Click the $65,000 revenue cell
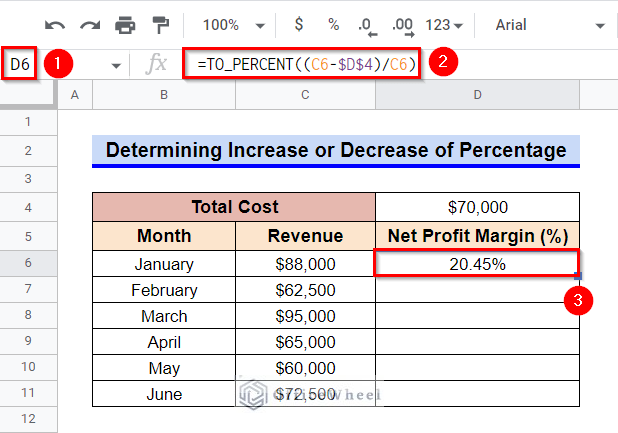Viewport: 618px width, 433px height. point(305,342)
